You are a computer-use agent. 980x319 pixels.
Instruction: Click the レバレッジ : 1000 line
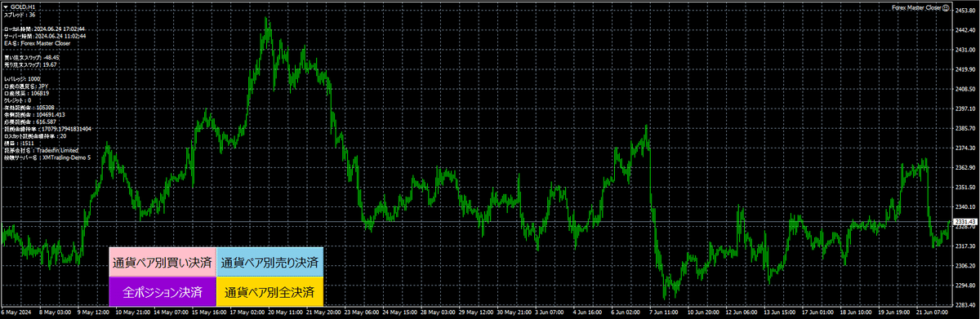point(22,78)
